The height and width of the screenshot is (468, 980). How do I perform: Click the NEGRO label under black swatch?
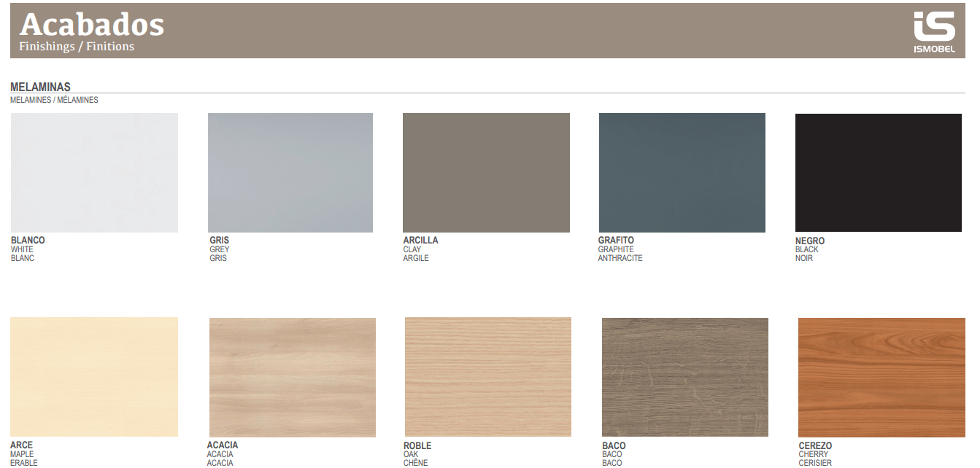tap(810, 241)
